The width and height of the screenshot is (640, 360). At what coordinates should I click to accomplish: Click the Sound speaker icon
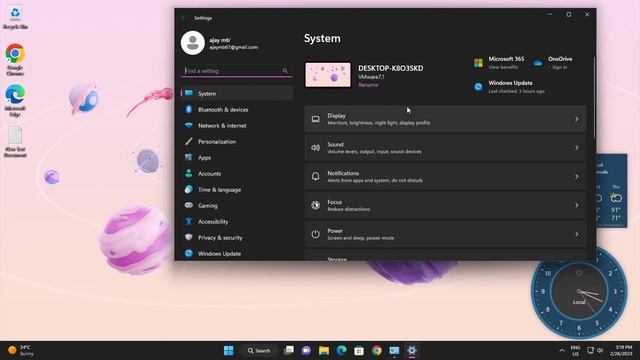point(316,148)
